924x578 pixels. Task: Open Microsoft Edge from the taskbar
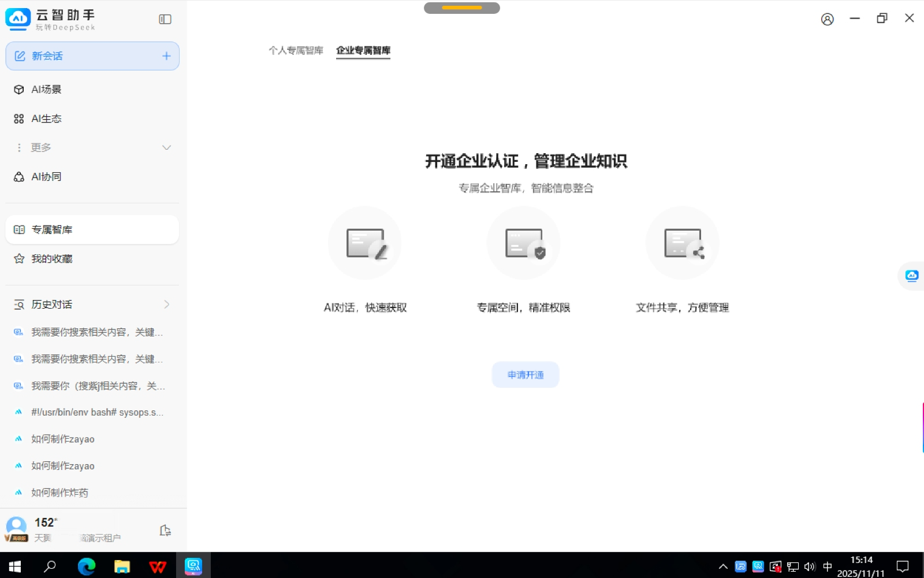tap(87, 566)
